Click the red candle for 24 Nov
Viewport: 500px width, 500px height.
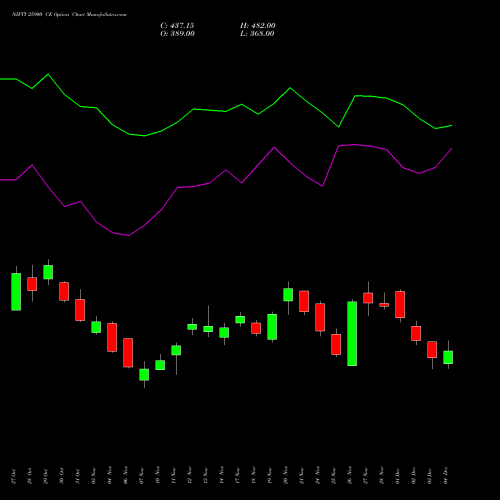(x=320, y=317)
